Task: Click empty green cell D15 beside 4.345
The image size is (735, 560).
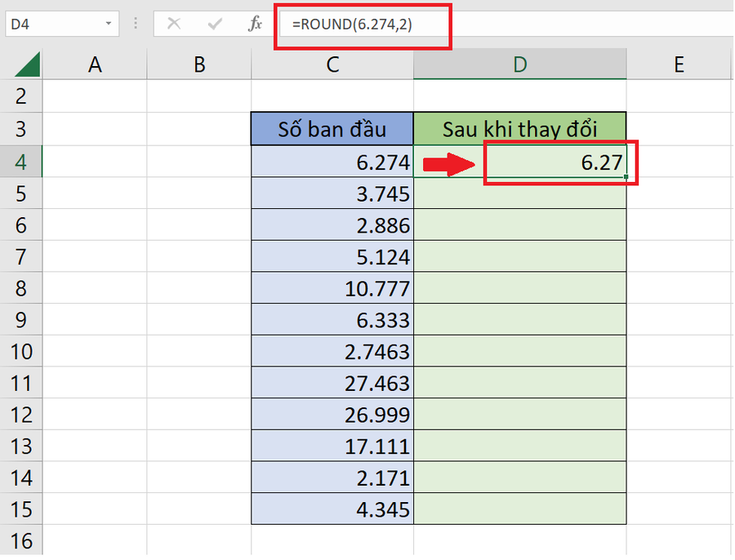Action: [x=520, y=509]
